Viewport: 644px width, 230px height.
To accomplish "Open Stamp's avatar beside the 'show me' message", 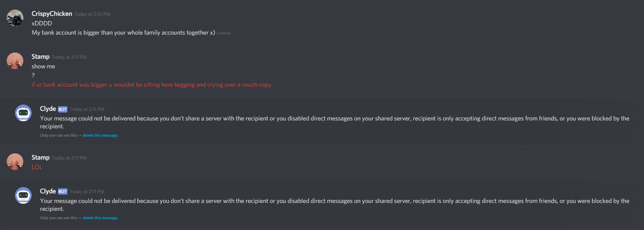I will pyautogui.click(x=15, y=61).
